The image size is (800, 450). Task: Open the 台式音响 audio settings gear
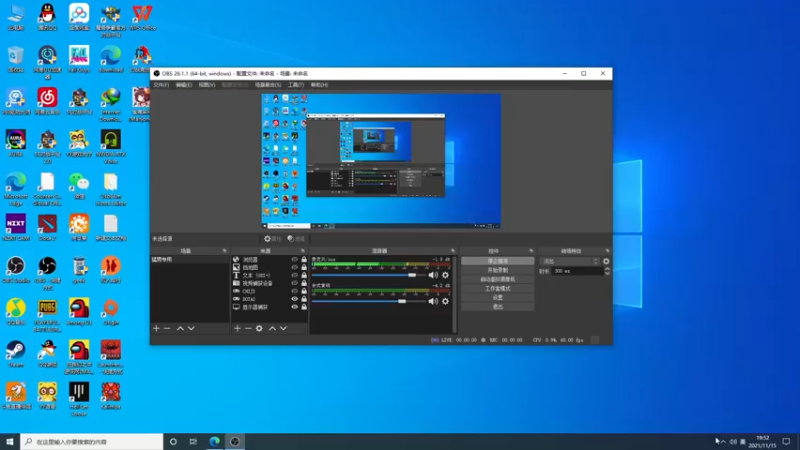click(x=445, y=302)
